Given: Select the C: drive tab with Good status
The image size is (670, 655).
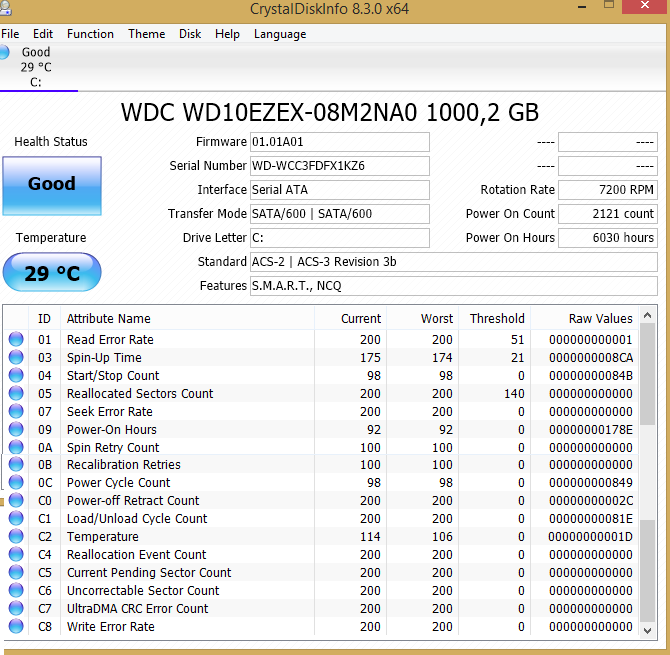Looking at the screenshot, I should pyautogui.click(x=36, y=67).
